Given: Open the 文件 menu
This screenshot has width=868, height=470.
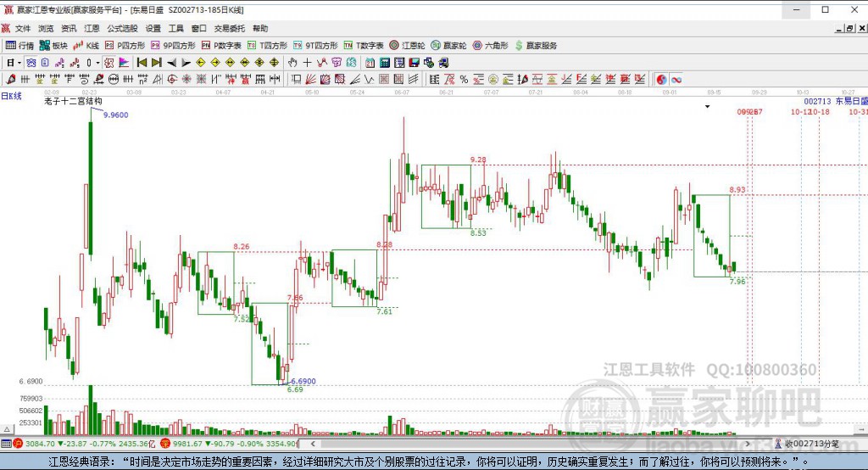Looking at the screenshot, I should 23,28.
